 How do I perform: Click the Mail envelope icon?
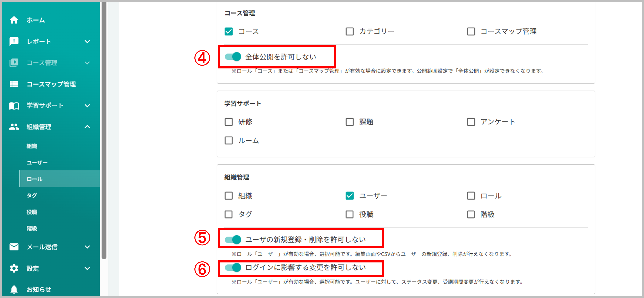point(14,247)
